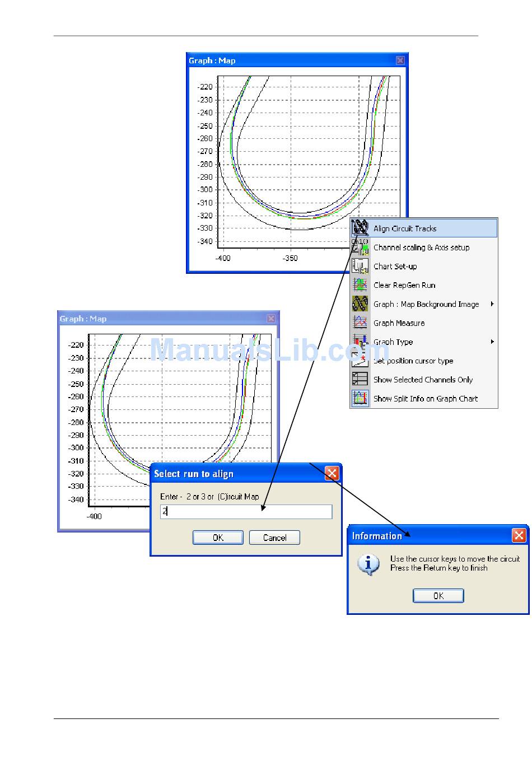Click the Align Circuit Tracks icon

pyautogui.click(x=360, y=228)
